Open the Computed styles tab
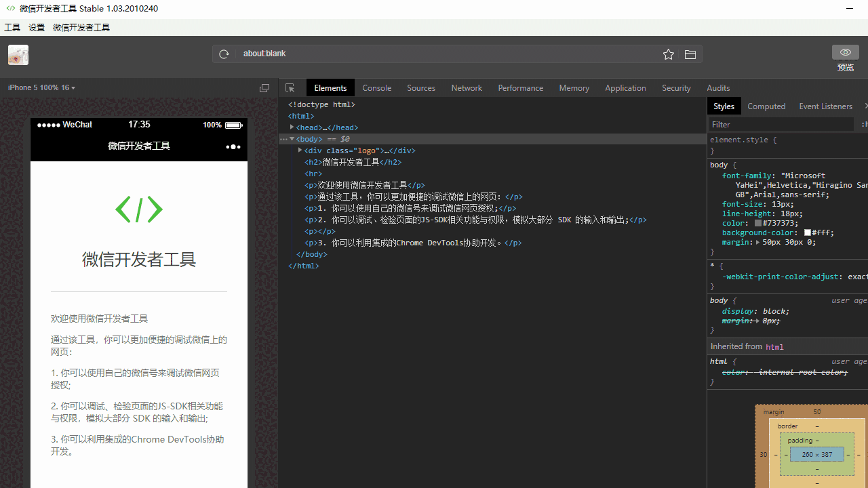The image size is (868, 488). click(766, 106)
